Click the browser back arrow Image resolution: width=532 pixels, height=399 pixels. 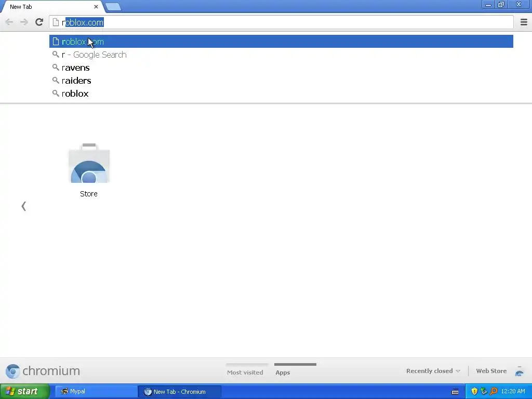pos(9,22)
